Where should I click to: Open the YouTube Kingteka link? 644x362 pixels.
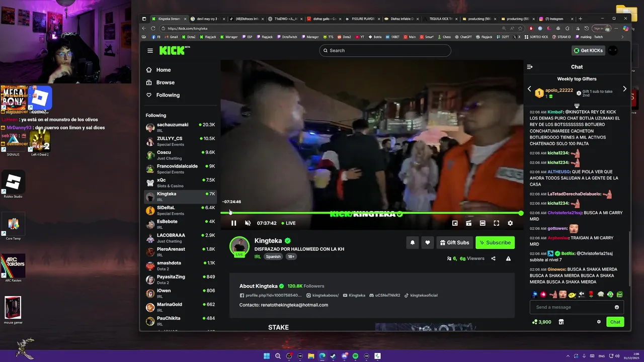[354, 295]
